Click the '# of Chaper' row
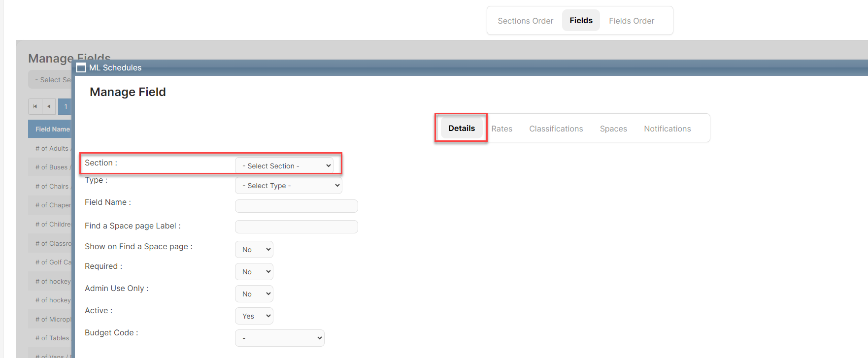 tap(50, 205)
